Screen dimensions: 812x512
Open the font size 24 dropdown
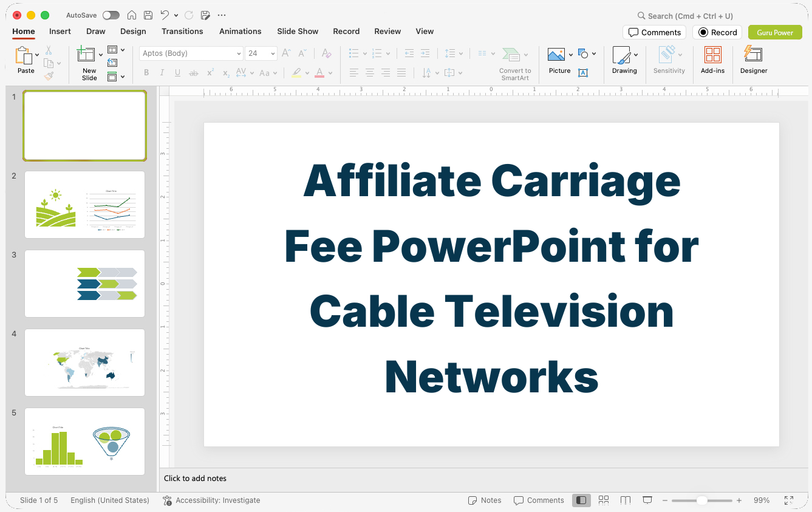(273, 53)
